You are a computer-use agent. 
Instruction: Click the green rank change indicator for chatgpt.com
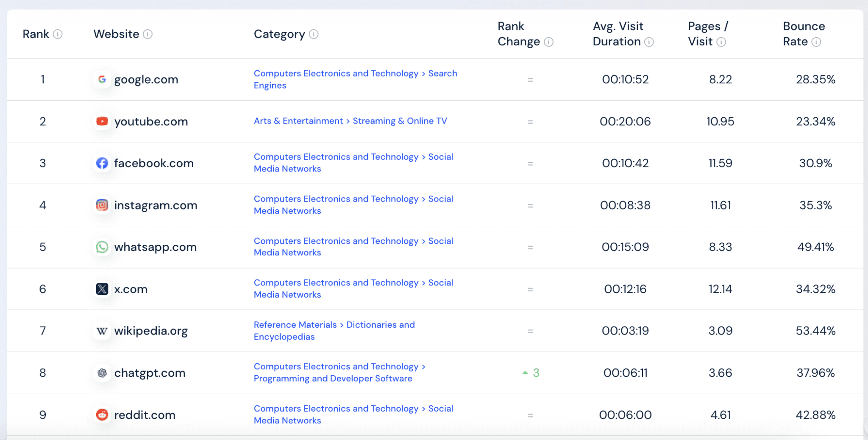click(x=531, y=373)
